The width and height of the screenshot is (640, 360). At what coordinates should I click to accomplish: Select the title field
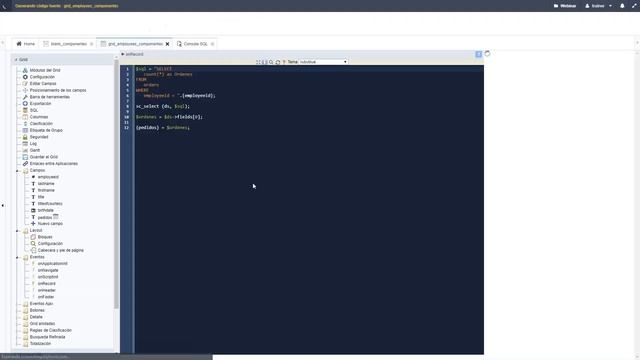point(41,197)
